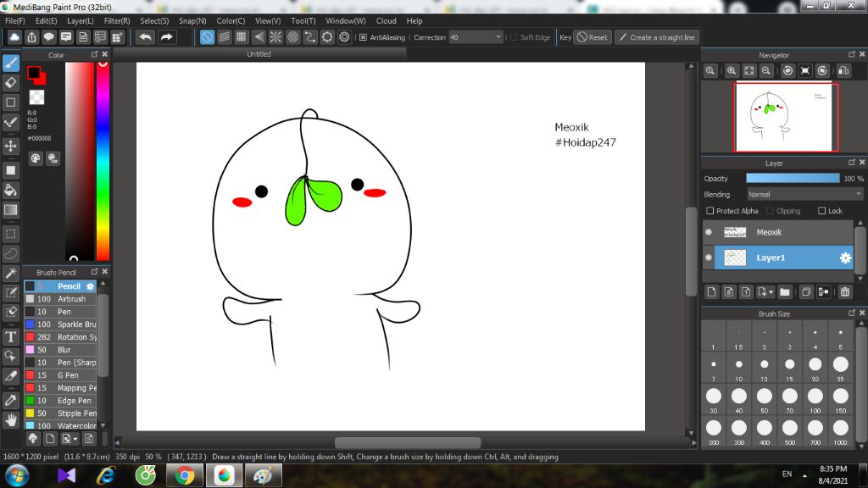Zoom in using Navigator magnifier plus
Image resolution: width=868 pixels, height=488 pixels.
(x=732, y=71)
